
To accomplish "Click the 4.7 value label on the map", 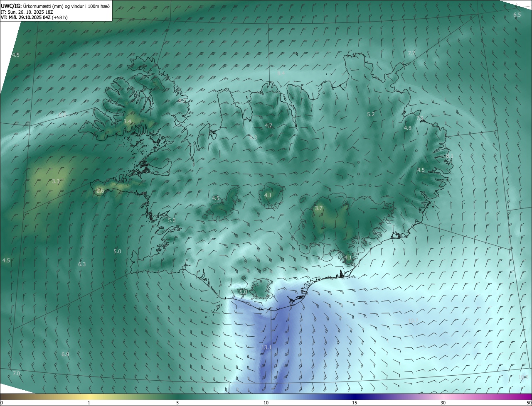I will [268, 125].
